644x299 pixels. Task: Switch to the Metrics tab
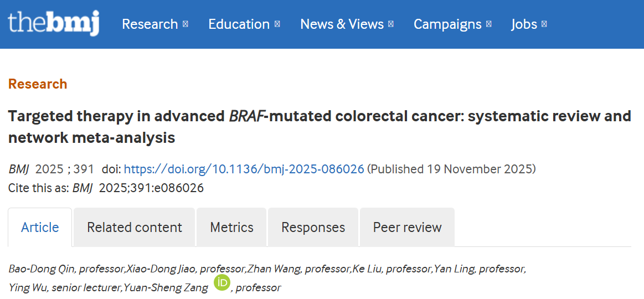231,228
